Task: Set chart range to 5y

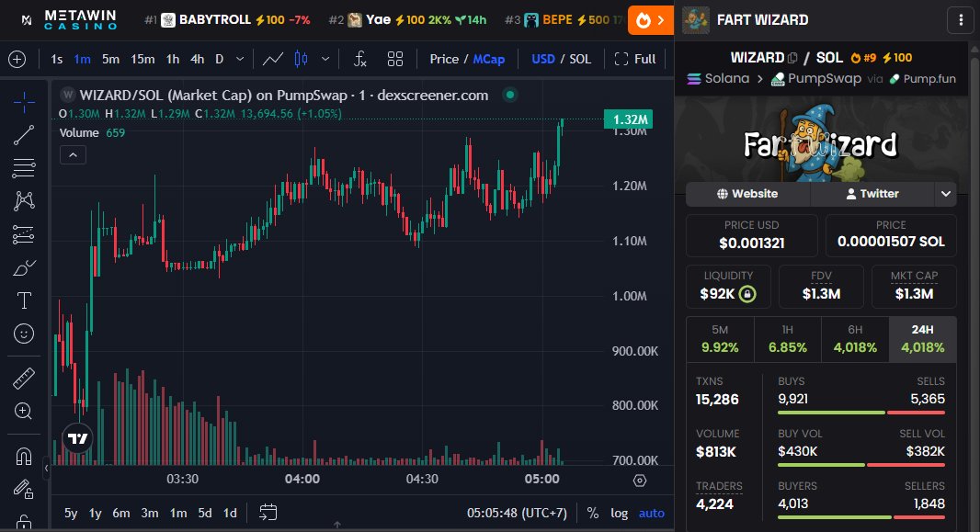Action: coord(71,514)
